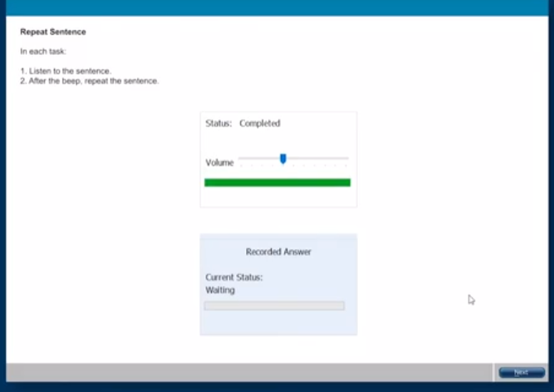Click the "Recorded Answer" panel title
Viewport: 554px width, 392px height.
pos(278,252)
